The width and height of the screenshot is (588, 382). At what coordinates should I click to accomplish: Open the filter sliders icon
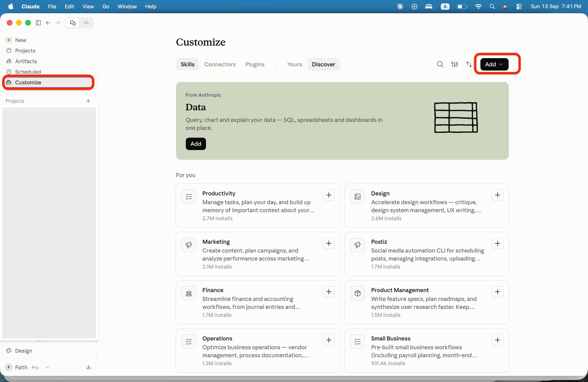(x=455, y=64)
